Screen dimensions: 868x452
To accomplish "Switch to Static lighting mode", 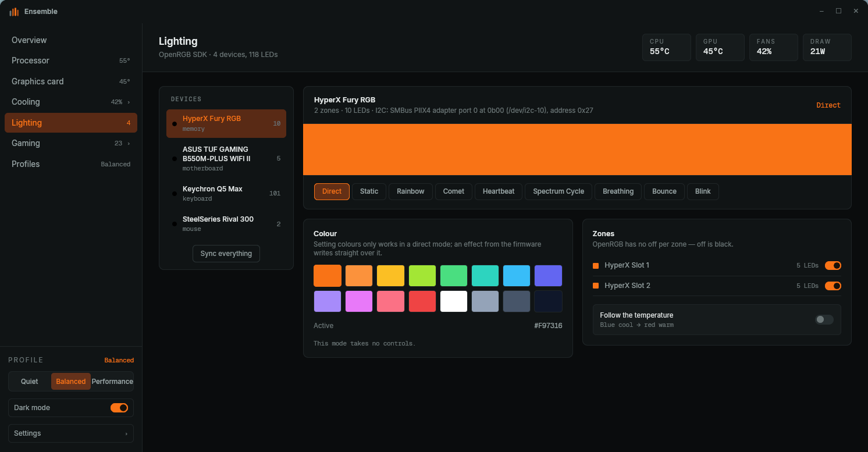I will (369, 191).
